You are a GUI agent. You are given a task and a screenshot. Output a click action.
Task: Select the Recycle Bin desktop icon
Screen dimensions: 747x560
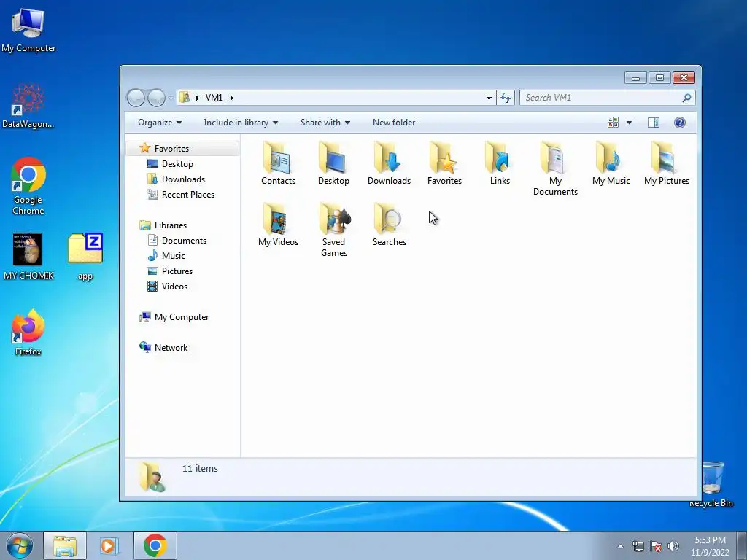click(711, 484)
